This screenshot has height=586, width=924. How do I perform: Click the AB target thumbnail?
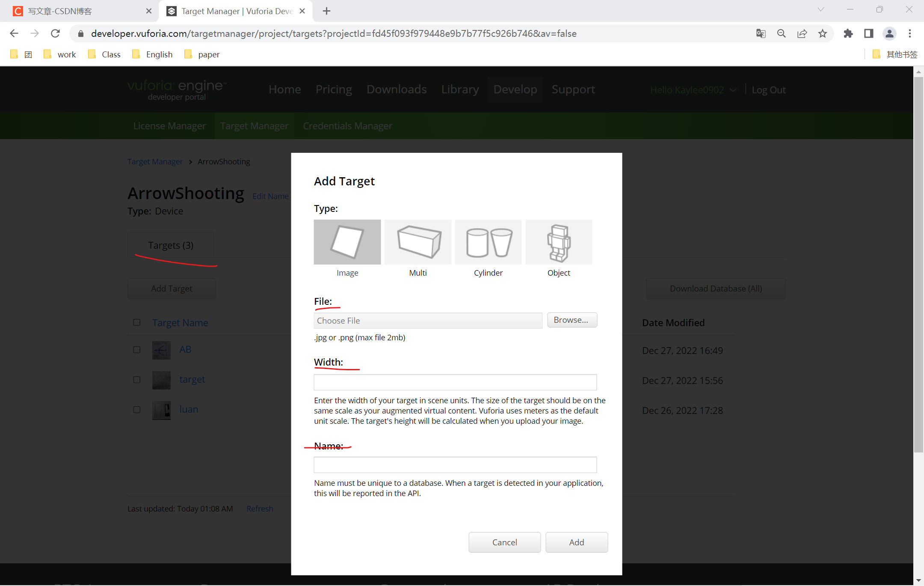coord(161,350)
